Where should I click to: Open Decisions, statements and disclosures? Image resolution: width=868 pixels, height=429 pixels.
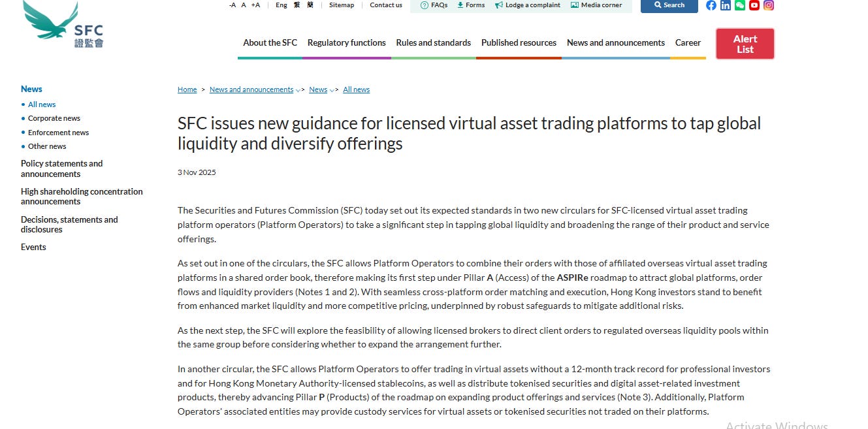[69, 225]
